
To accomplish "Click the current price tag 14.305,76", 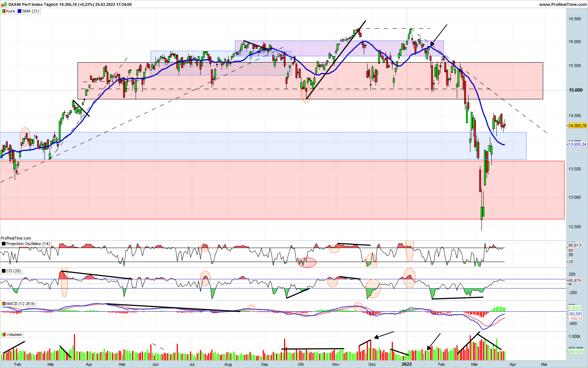I will point(577,125).
